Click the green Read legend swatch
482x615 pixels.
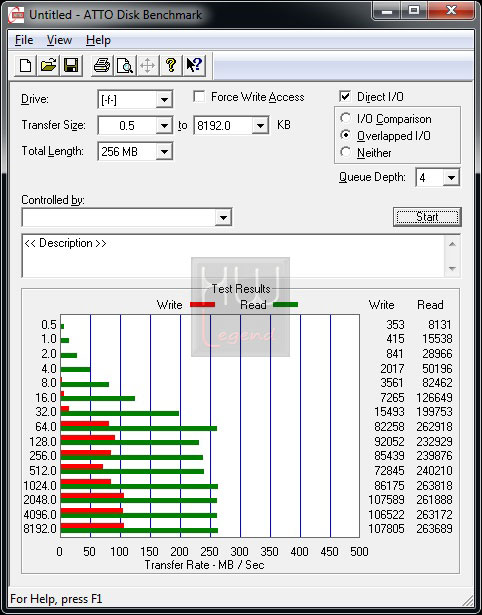285,304
